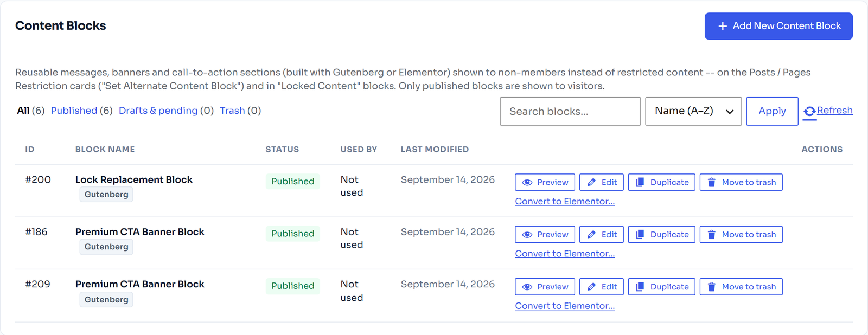Click the eye icon in row #186
The width and height of the screenshot is (868, 335).
coord(527,235)
